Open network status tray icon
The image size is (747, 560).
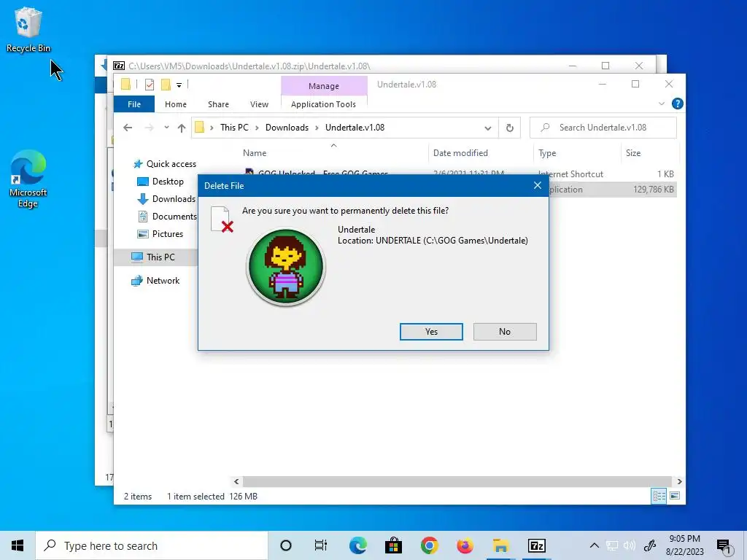pyautogui.click(x=612, y=545)
